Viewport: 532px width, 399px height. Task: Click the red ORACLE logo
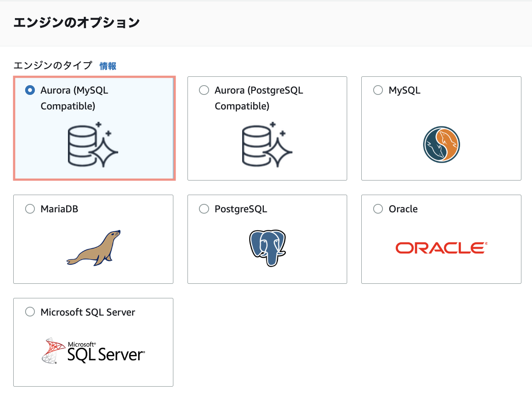pos(442,248)
